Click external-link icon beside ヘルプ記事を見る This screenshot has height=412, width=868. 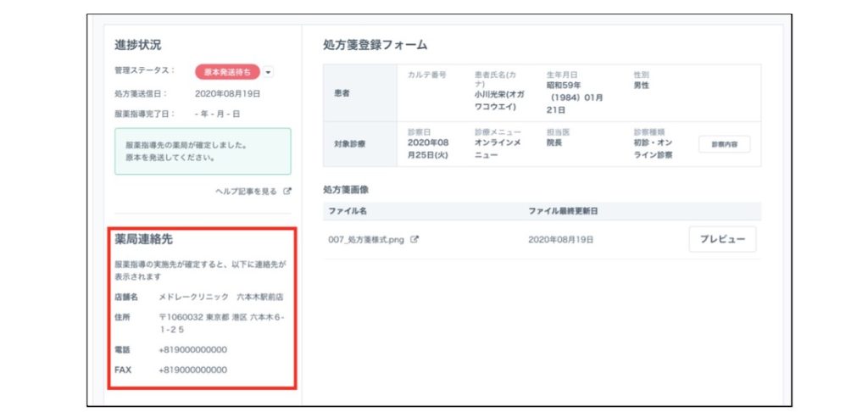point(287,192)
